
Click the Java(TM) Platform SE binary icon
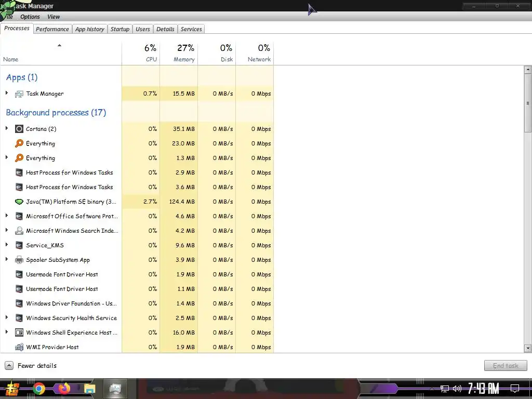19,202
